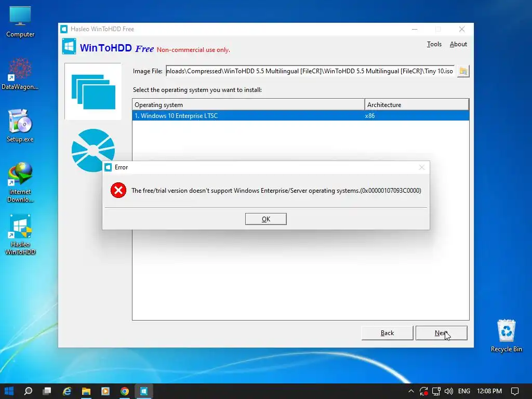Open the DataWagon desktop shortcut
The height and width of the screenshot is (399, 532).
pos(20,74)
